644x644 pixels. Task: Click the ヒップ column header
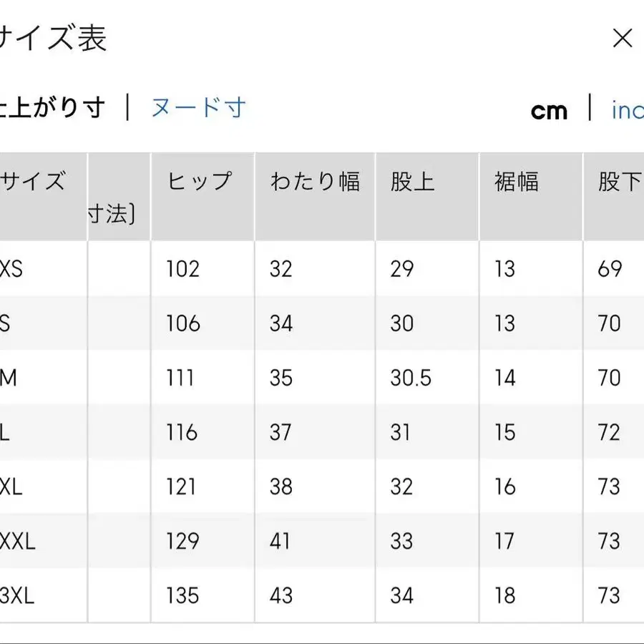(199, 180)
